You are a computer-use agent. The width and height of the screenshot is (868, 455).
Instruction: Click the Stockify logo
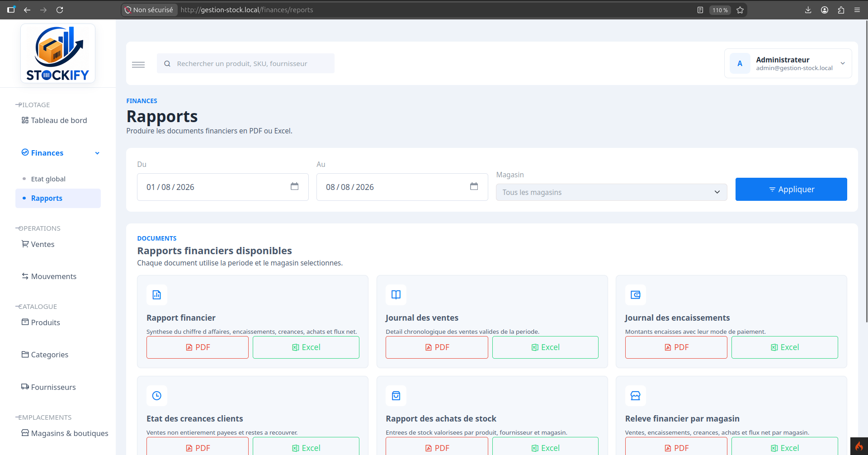coord(58,53)
